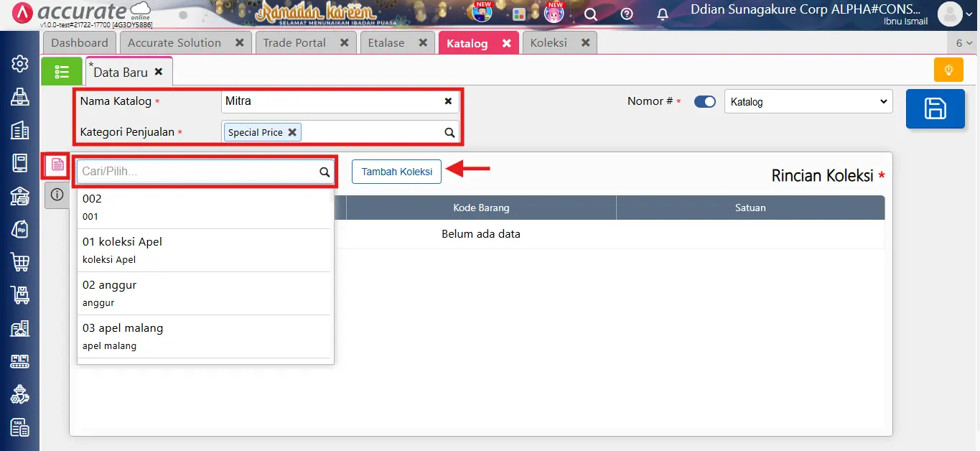Switch to the Trade Portal tab
Image resolution: width=980 pixels, height=451 pixels.
point(294,43)
